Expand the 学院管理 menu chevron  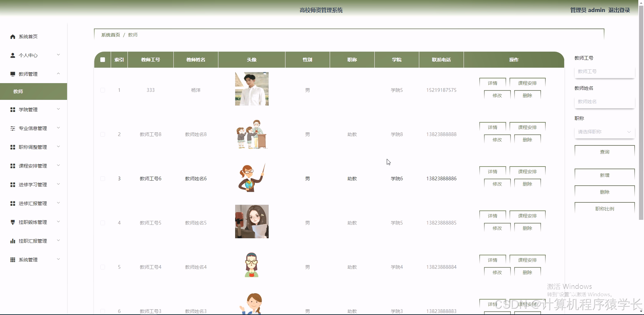pos(58,109)
